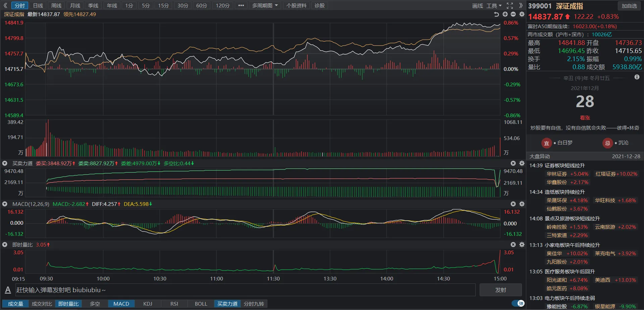Toggle the KDJ indicator on
The width and height of the screenshot is (644, 310).
coord(148,304)
